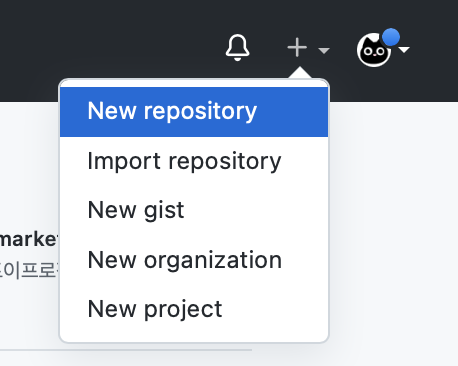Open the notifications bell
The height and width of the screenshot is (366, 458).
pyautogui.click(x=237, y=48)
